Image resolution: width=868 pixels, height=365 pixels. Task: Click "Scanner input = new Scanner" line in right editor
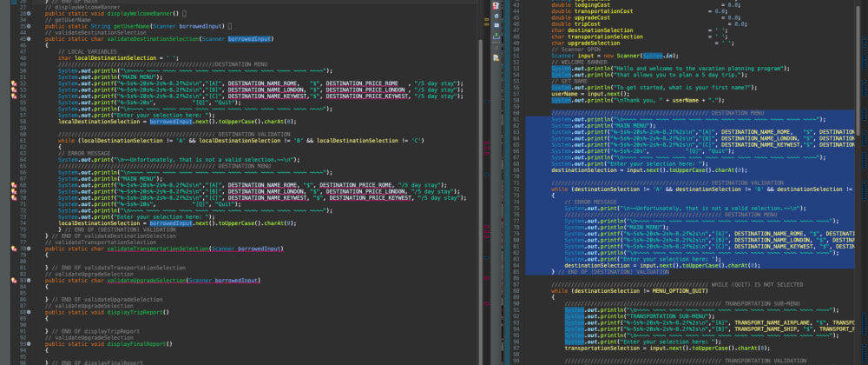click(615, 56)
